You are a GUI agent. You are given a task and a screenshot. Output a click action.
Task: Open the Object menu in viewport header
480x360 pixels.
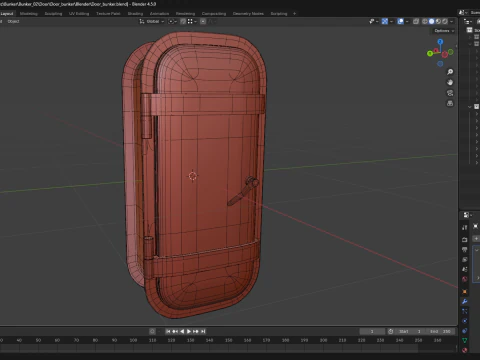click(x=13, y=21)
